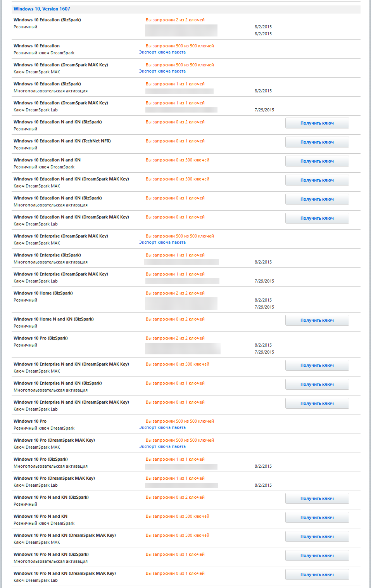This screenshot has width=371, height=588.
Task: Get key for Education N and KN TechNet NFR
Action: point(317,142)
